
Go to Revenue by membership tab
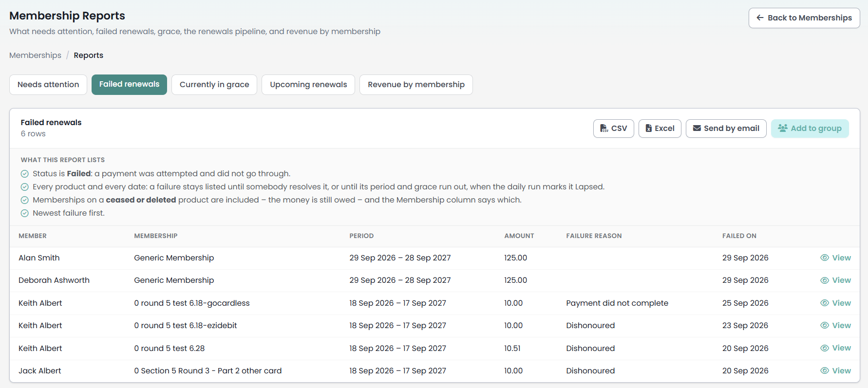(416, 85)
